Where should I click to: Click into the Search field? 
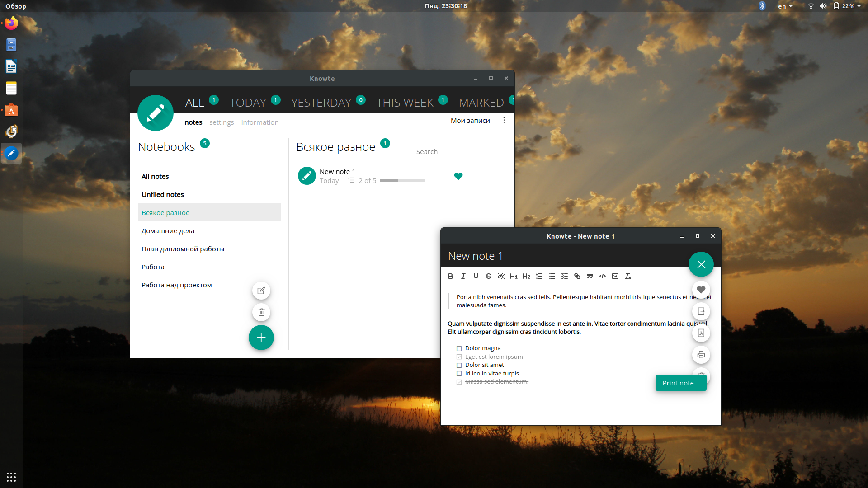pyautogui.click(x=461, y=152)
